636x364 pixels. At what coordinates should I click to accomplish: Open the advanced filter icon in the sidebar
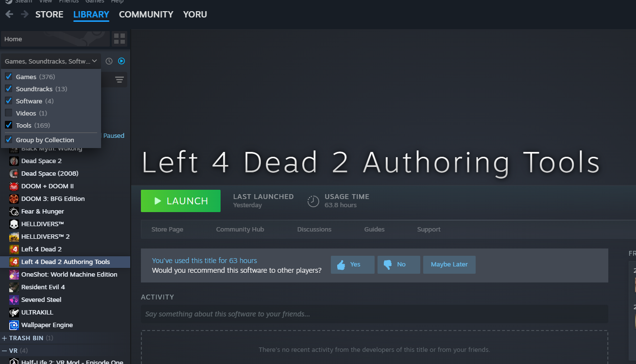(120, 80)
